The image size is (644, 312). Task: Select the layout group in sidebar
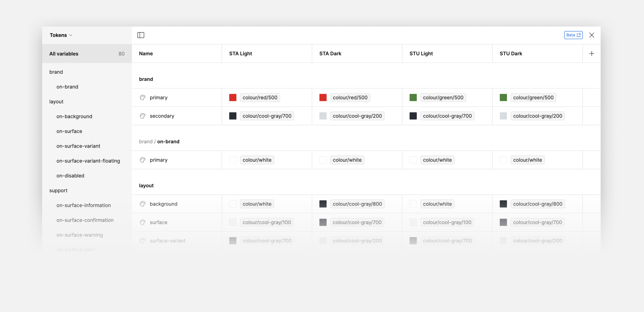[x=56, y=101]
